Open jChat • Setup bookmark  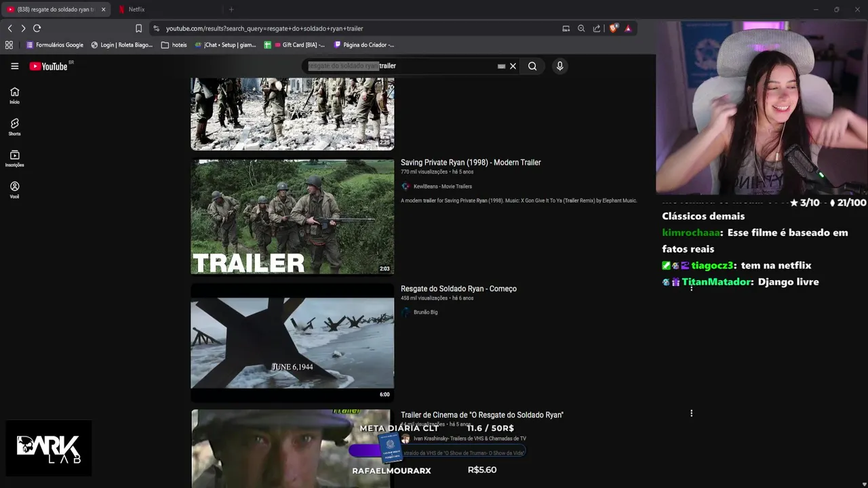pyautogui.click(x=225, y=45)
